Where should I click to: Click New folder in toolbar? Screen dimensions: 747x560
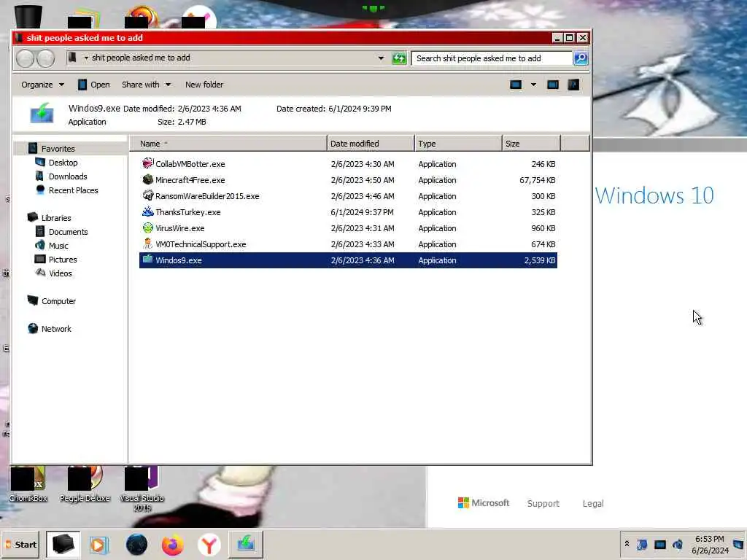click(x=204, y=85)
